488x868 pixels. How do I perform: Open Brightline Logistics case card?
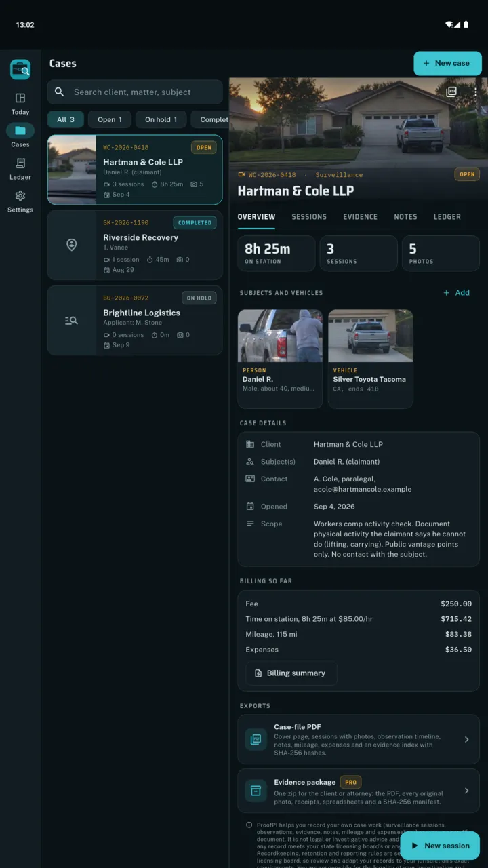[135, 320]
